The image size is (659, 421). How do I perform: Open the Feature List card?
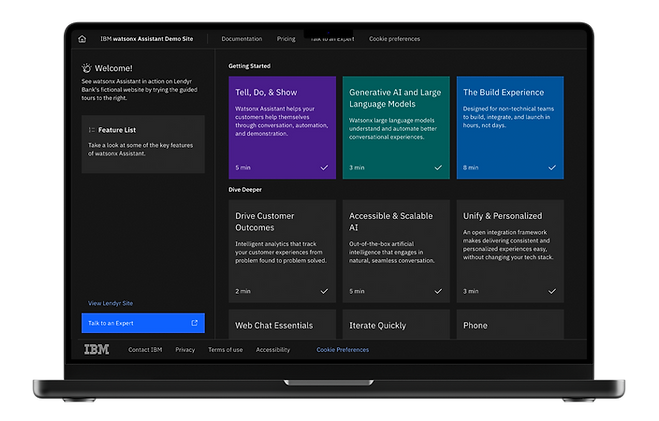(x=143, y=144)
